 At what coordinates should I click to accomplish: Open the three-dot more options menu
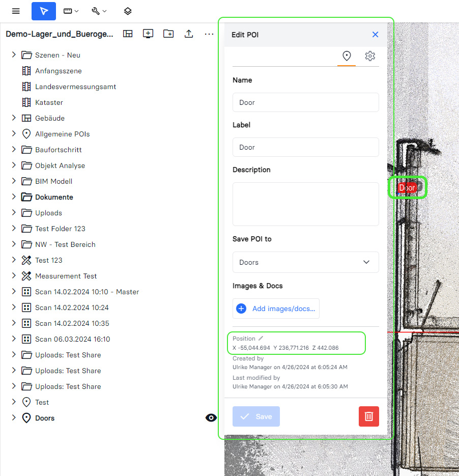(209, 34)
